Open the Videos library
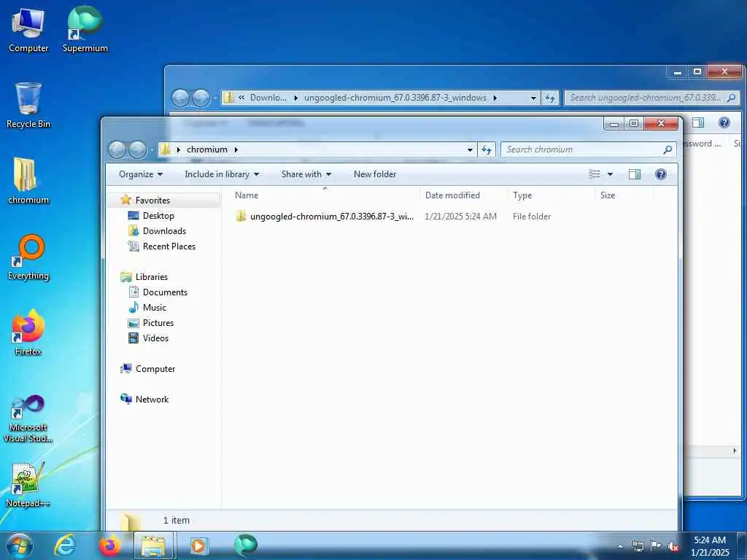 [155, 338]
